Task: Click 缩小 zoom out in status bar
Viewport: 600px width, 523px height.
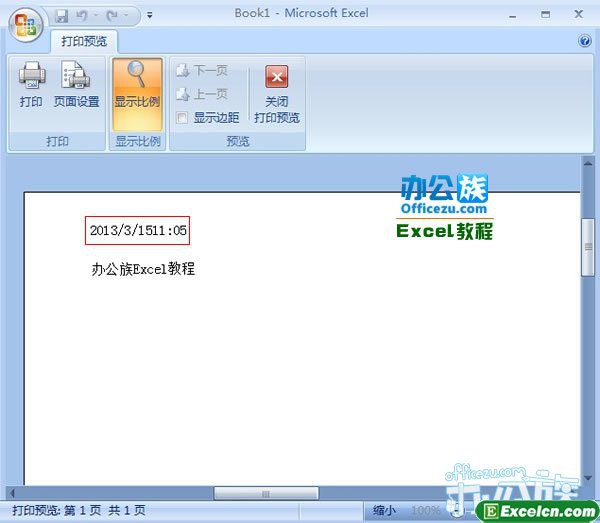Action: click(383, 510)
